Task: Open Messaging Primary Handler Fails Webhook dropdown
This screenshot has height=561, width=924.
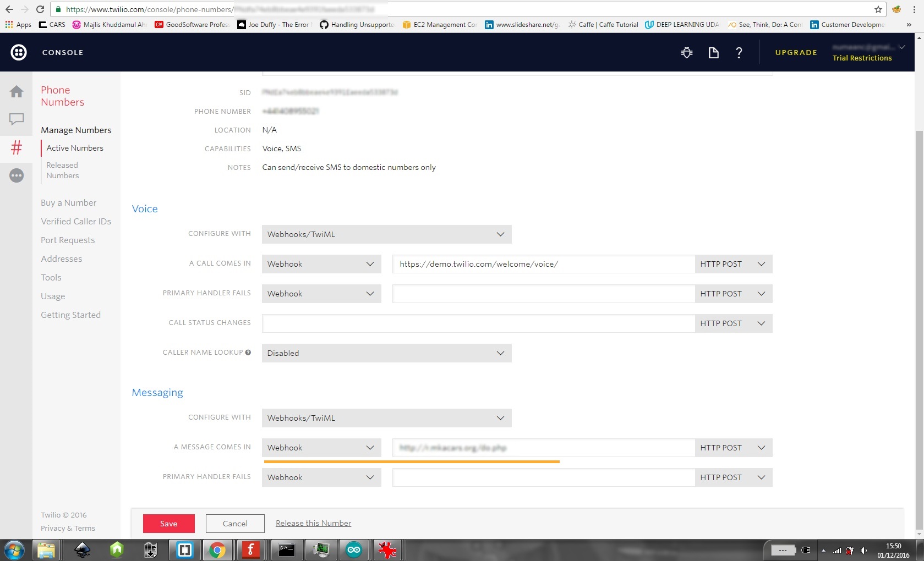Action: tap(321, 477)
